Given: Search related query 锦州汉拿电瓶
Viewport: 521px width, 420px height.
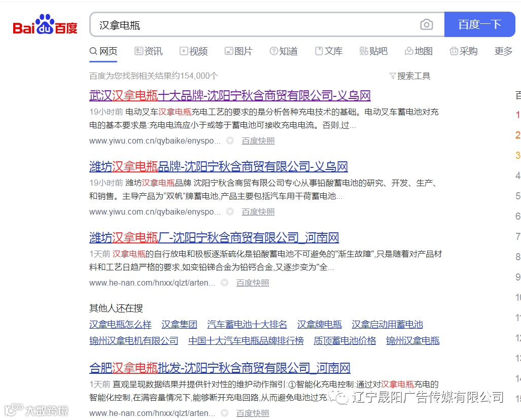Looking at the screenshot, I should (412, 340).
